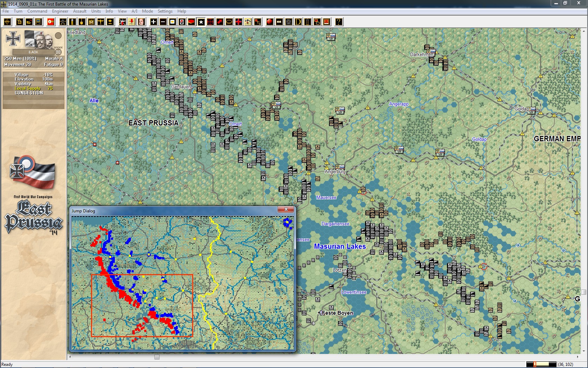Open the A/I menu
588x368 pixels.
(x=134, y=11)
